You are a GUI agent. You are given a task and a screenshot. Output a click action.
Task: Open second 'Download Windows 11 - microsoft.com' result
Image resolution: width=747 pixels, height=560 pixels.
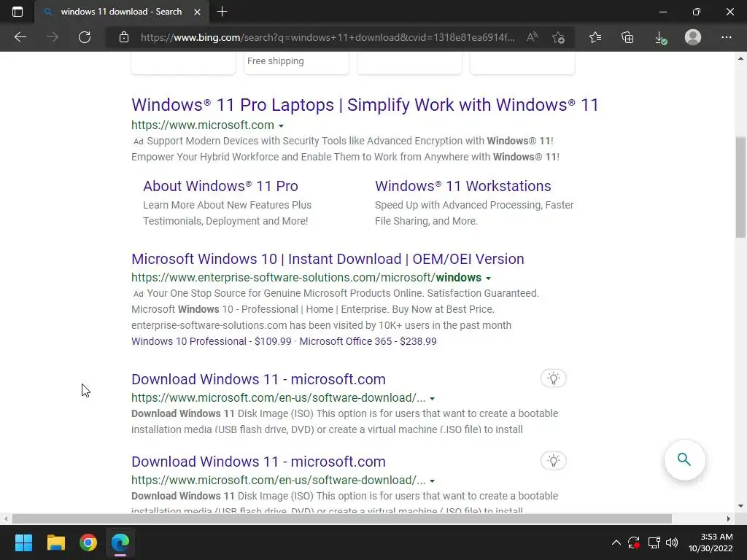[x=259, y=462]
